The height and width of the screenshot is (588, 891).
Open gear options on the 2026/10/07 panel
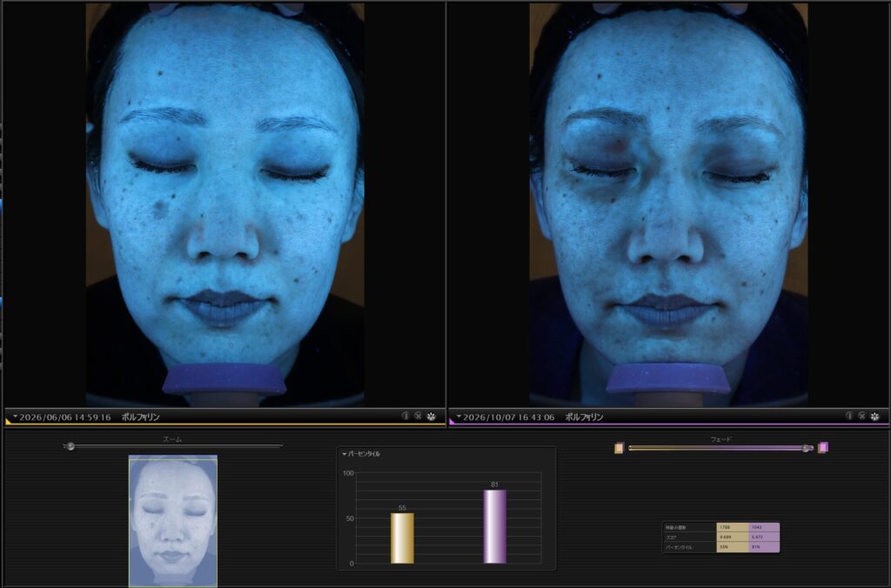[x=875, y=417]
